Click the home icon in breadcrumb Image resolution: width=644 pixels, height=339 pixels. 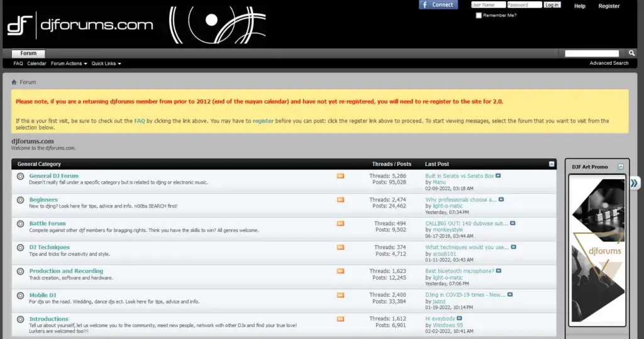pyautogui.click(x=14, y=82)
